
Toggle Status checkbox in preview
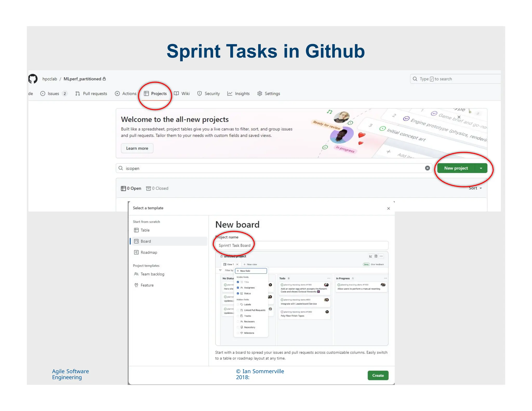[238, 293]
